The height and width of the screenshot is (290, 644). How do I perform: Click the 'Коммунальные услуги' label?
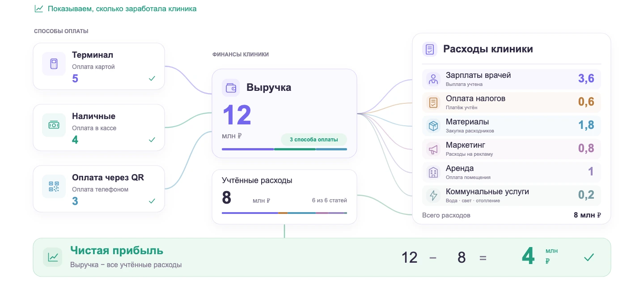pos(487,192)
